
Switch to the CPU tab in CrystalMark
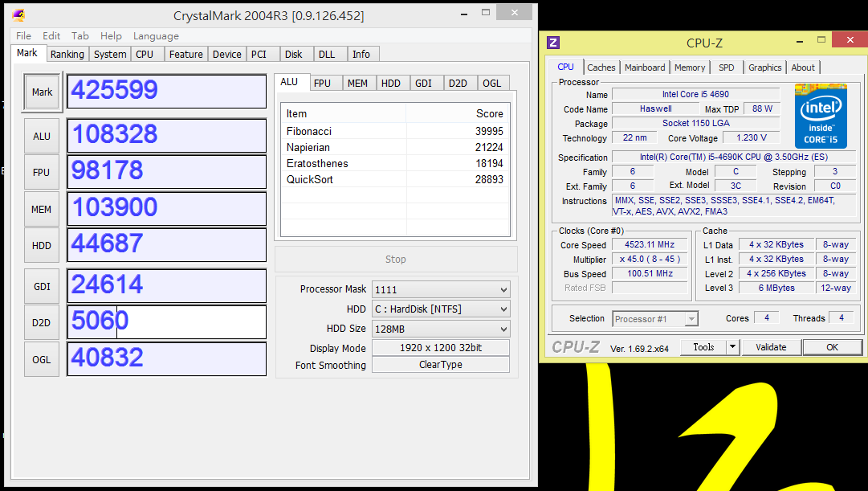point(145,55)
